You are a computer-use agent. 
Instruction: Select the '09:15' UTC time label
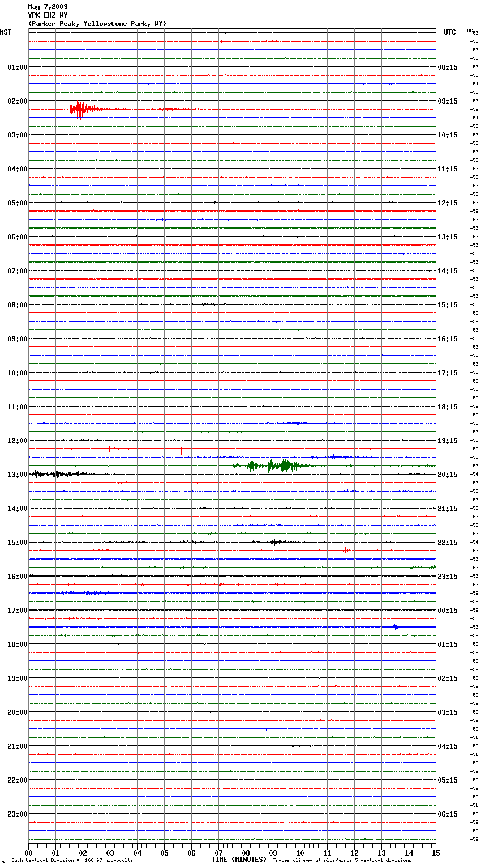[448, 101]
